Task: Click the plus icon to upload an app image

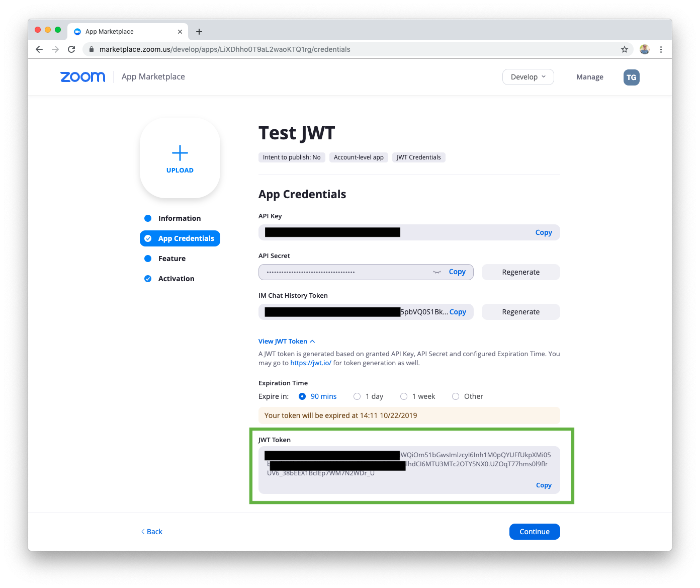Action: (180, 152)
